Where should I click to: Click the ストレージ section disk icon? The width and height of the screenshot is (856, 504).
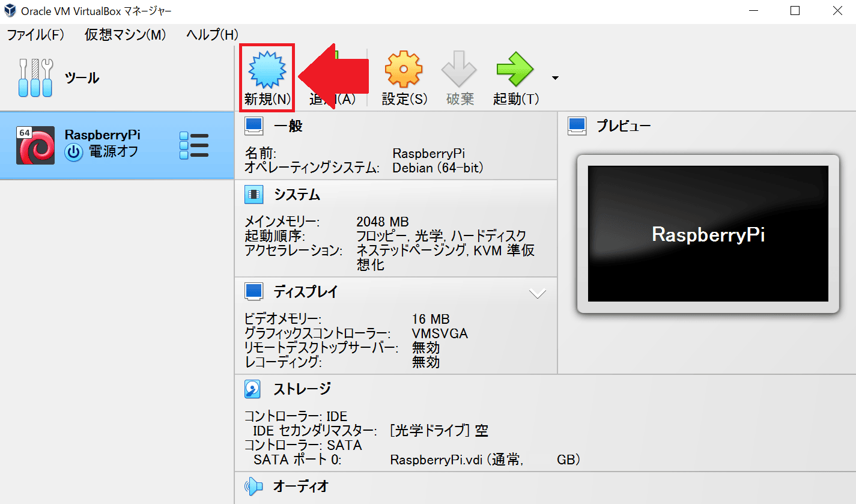click(253, 389)
